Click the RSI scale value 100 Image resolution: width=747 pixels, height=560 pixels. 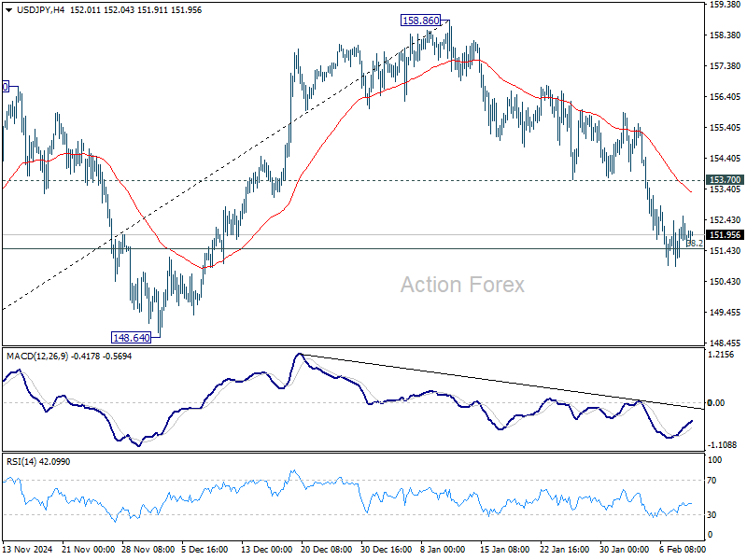point(715,460)
